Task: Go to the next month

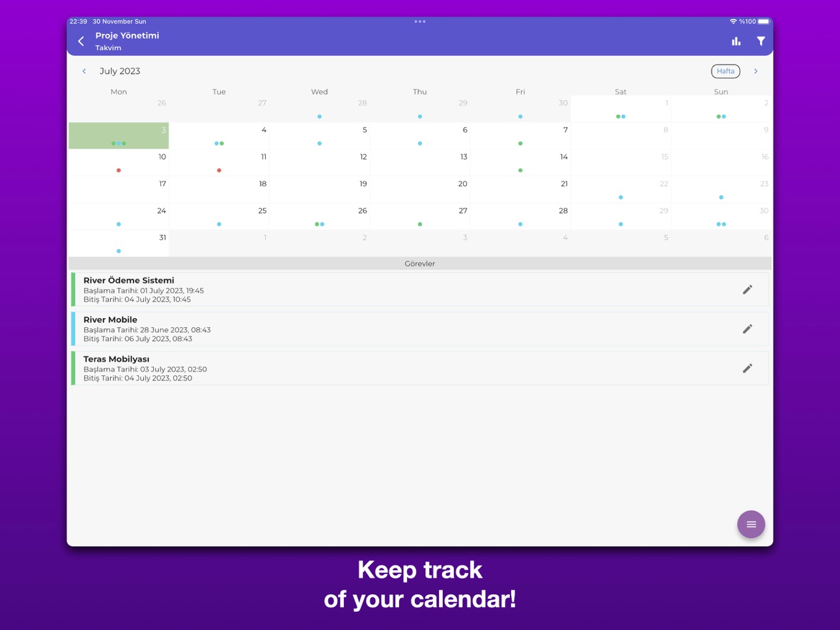Action: point(755,71)
